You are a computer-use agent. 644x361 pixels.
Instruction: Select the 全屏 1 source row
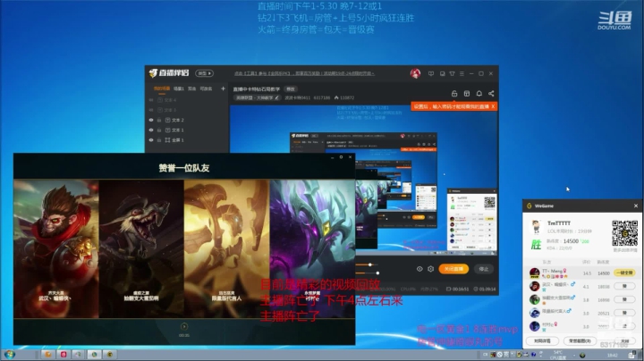[x=187, y=140]
